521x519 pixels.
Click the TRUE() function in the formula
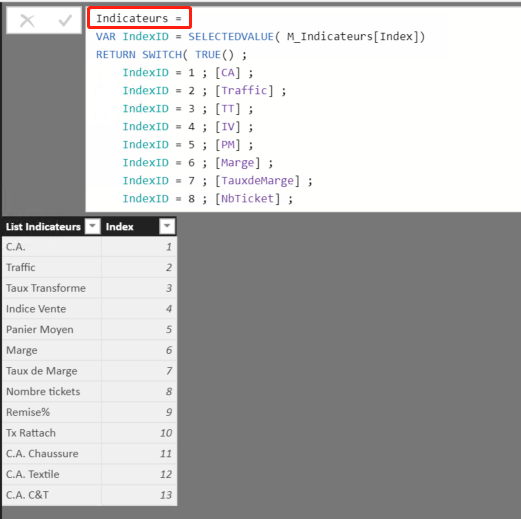tap(214, 54)
